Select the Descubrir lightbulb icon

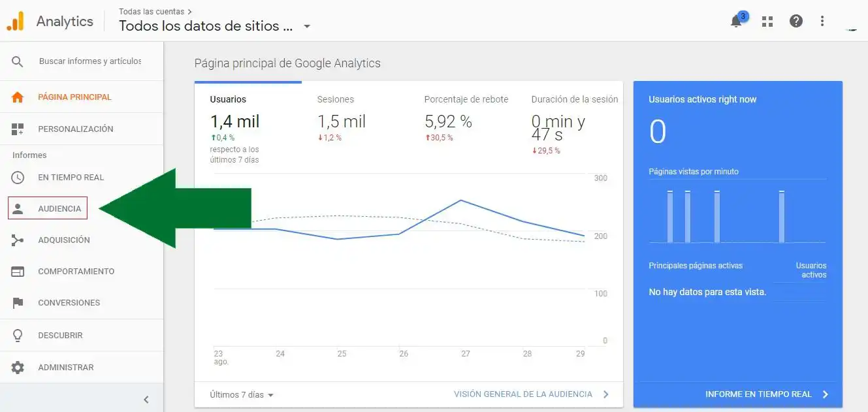pos(18,334)
